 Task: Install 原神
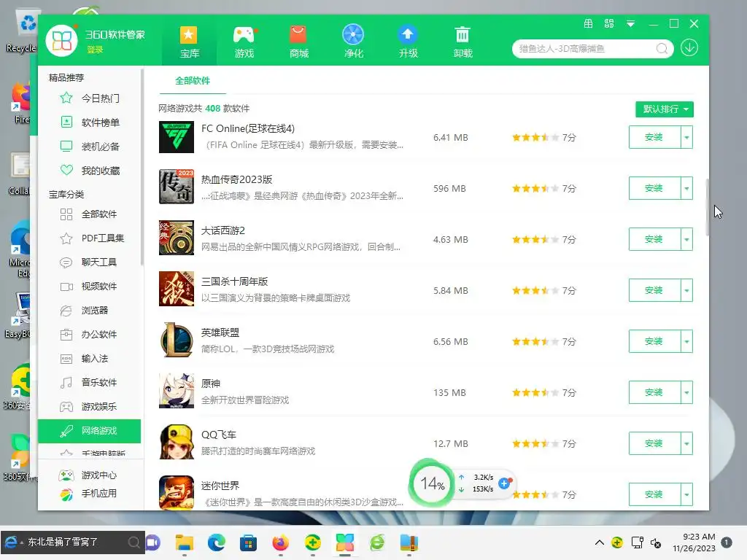coord(654,392)
